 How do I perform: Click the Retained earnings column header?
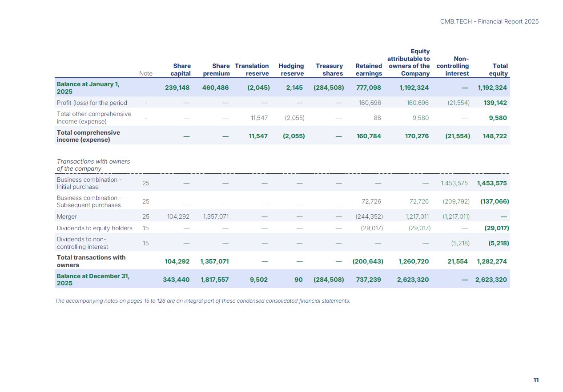(369, 70)
